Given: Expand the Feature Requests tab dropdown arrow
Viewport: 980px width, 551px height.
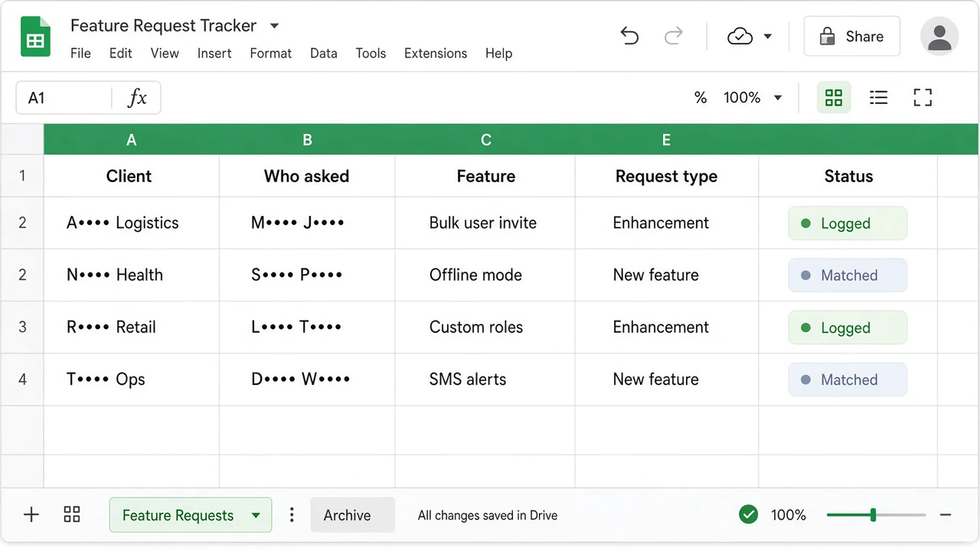Looking at the screenshot, I should (256, 516).
